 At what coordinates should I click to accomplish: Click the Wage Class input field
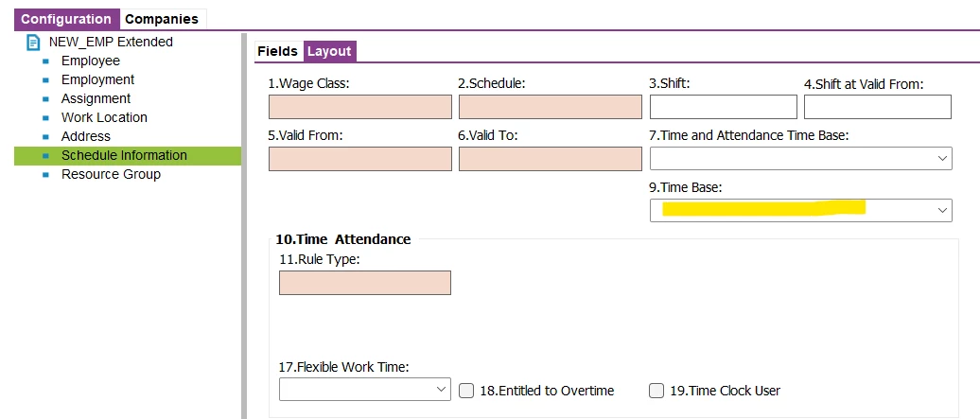click(x=360, y=107)
